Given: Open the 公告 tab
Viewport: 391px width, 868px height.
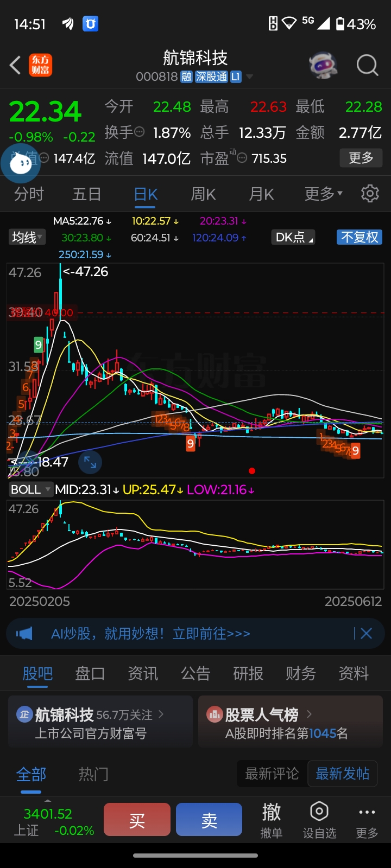Looking at the screenshot, I should point(195,673).
